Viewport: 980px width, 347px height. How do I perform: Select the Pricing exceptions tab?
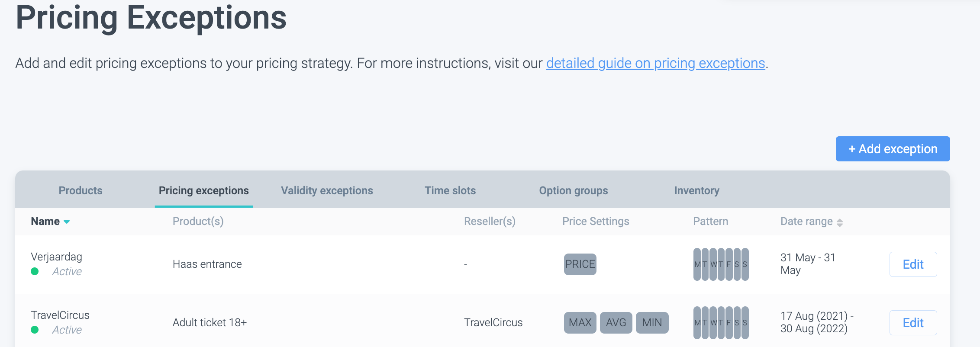[203, 190]
